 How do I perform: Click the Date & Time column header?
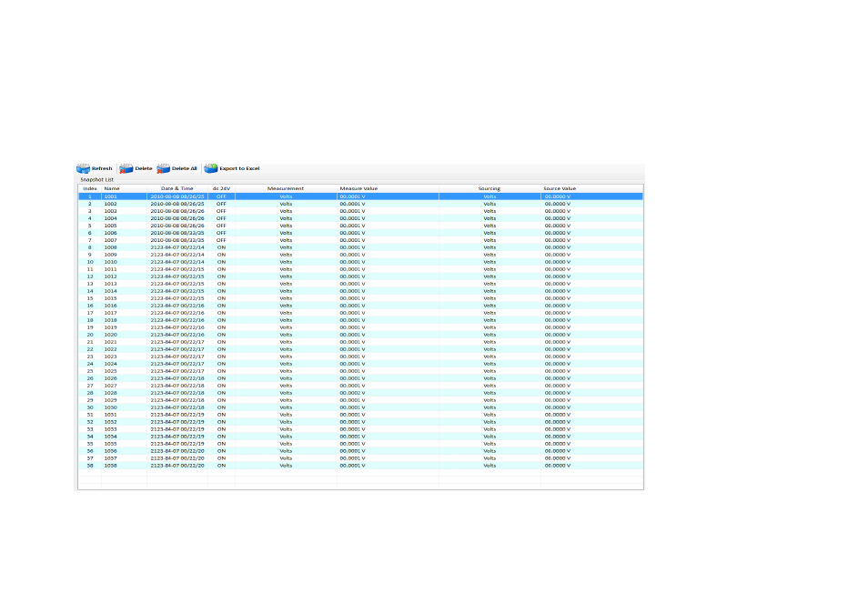(x=177, y=188)
